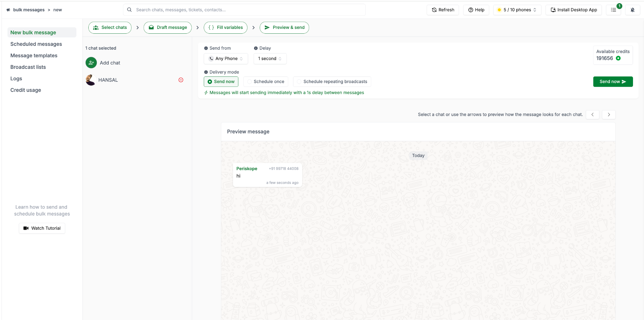
Task: Click the muted notifications bell icon
Action: pos(632,10)
